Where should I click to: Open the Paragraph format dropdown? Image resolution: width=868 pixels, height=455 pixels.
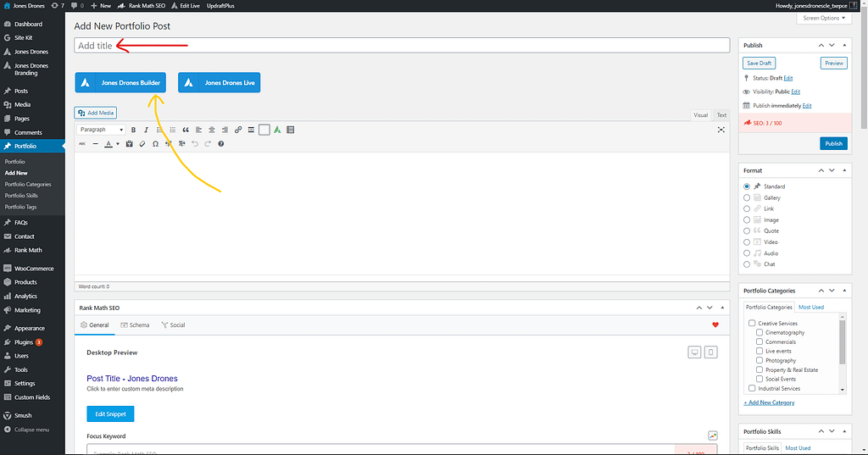(x=102, y=130)
